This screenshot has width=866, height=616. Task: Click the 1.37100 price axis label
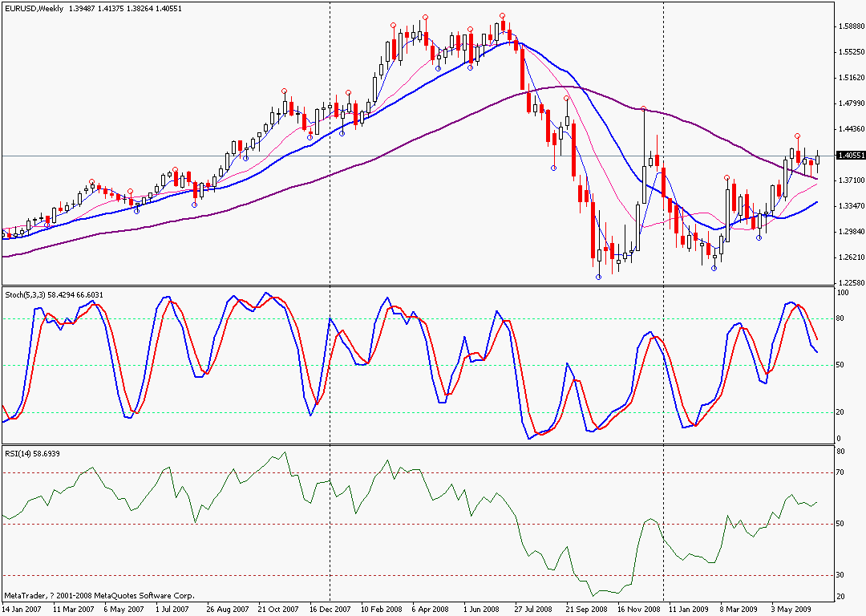851,180
